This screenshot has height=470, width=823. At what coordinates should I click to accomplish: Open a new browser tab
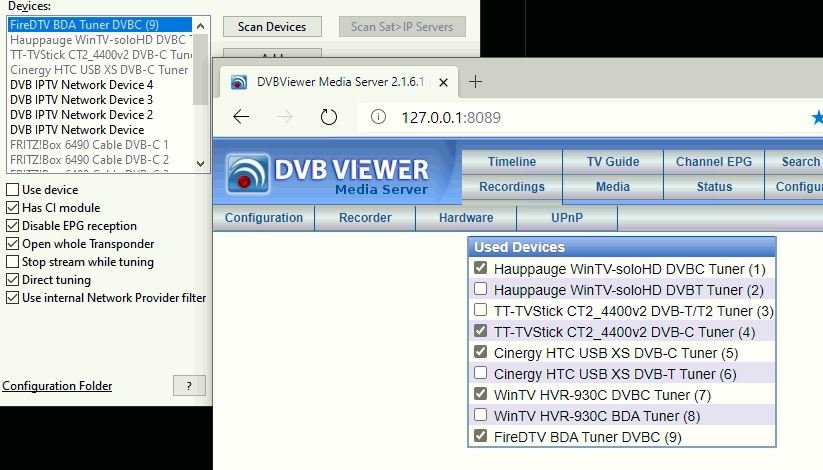point(475,82)
